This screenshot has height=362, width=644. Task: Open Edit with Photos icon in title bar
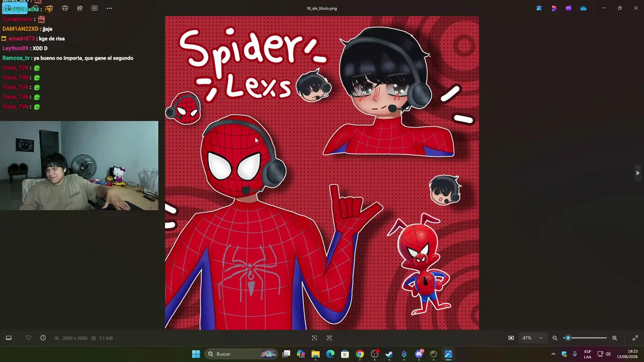point(539,8)
